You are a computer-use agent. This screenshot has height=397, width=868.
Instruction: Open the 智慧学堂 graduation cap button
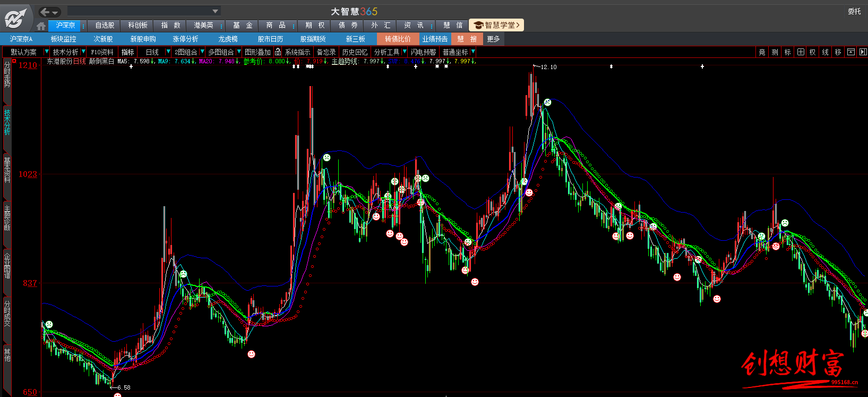pos(496,25)
